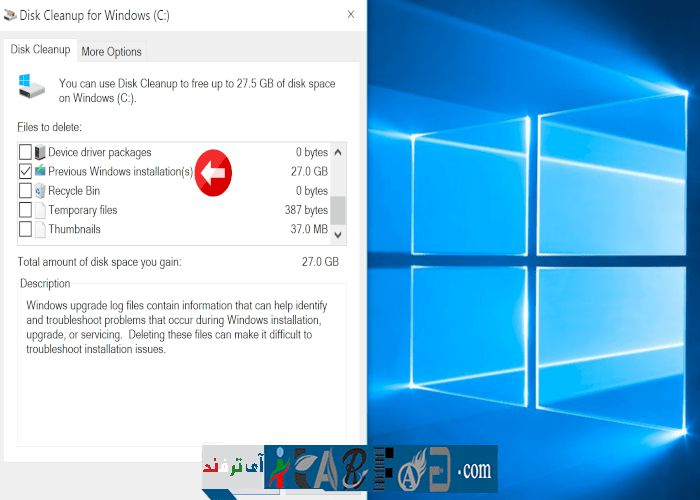The image size is (700, 500).
Task: Enable the Device driver packages checkbox
Action: coord(25,153)
